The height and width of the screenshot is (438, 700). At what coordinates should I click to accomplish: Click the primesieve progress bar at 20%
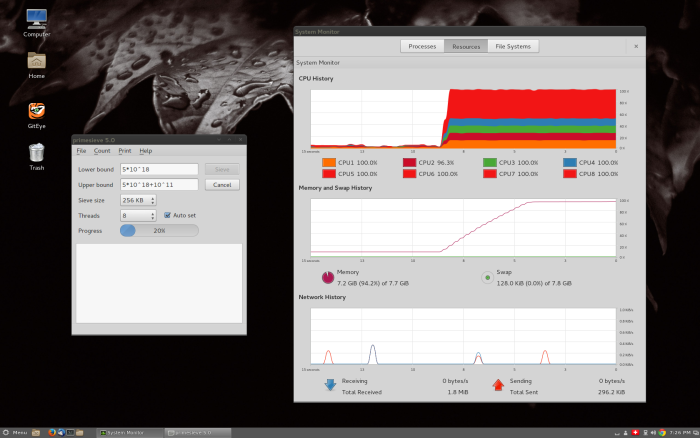pos(159,230)
